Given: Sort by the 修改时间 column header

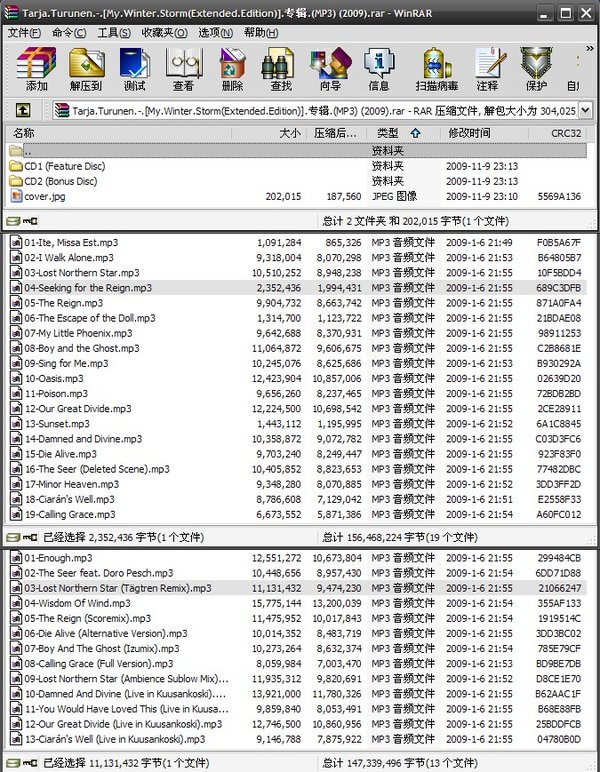Looking at the screenshot, I should (x=485, y=133).
